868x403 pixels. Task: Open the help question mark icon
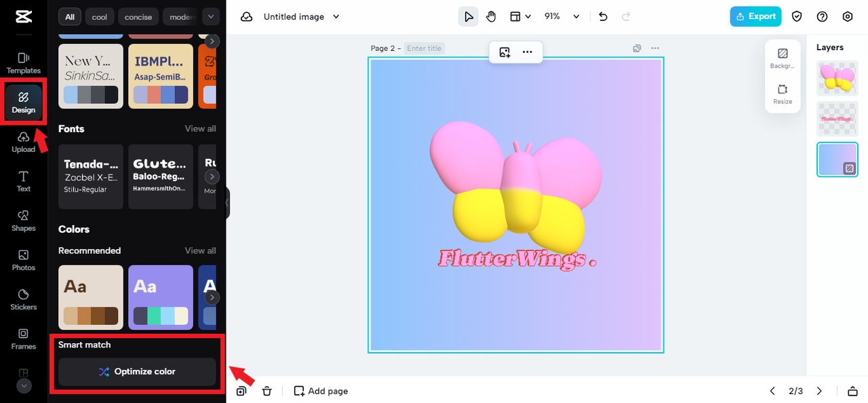click(x=823, y=16)
